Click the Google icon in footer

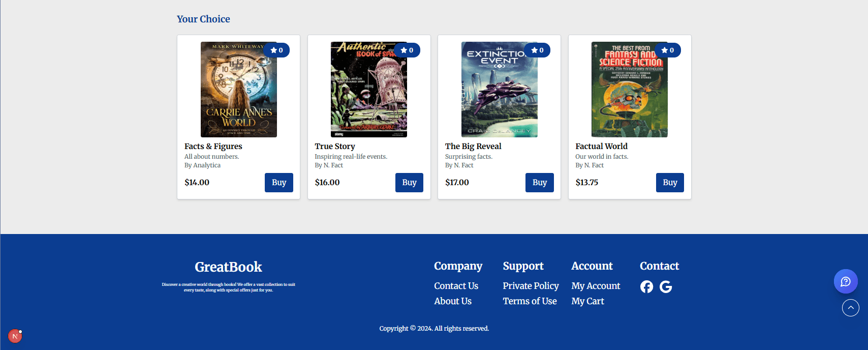click(666, 287)
